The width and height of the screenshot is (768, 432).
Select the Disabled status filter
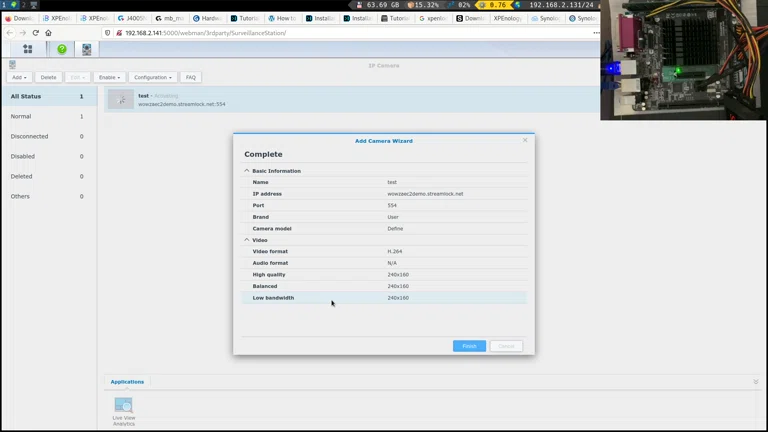(48, 157)
